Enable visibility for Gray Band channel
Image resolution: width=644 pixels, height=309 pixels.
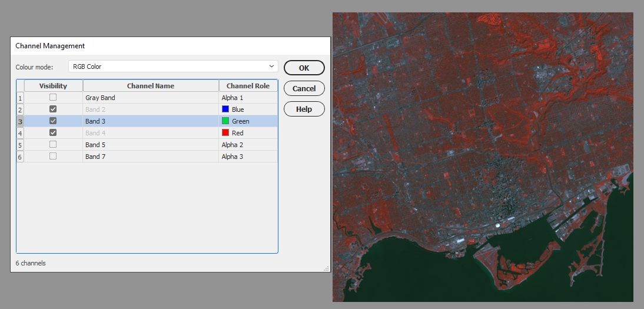point(53,97)
